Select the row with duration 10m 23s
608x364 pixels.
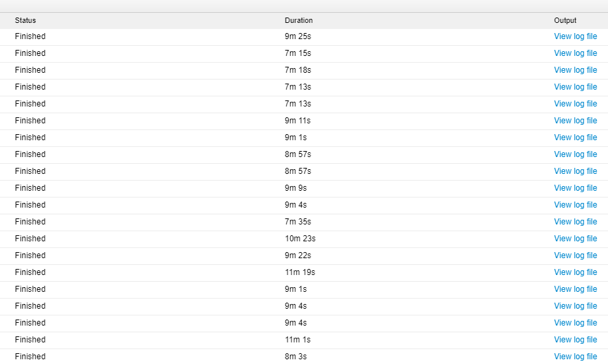point(304,239)
